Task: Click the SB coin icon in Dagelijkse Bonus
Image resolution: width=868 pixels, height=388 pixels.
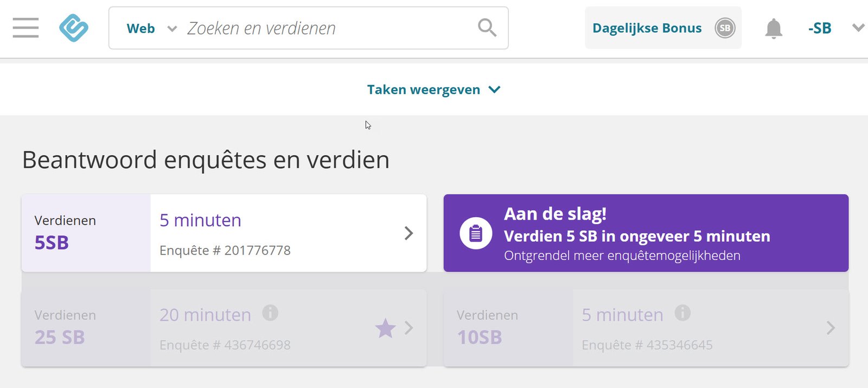Action: [x=725, y=28]
